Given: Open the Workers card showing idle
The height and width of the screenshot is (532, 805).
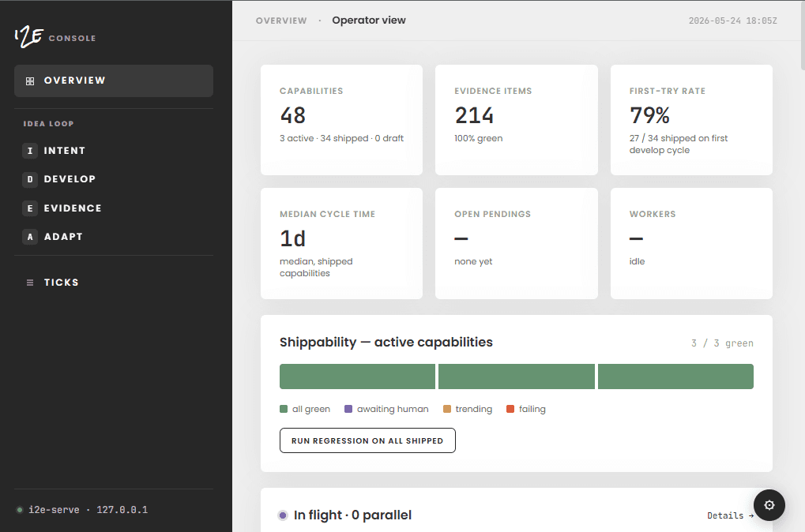Looking at the screenshot, I should point(691,244).
